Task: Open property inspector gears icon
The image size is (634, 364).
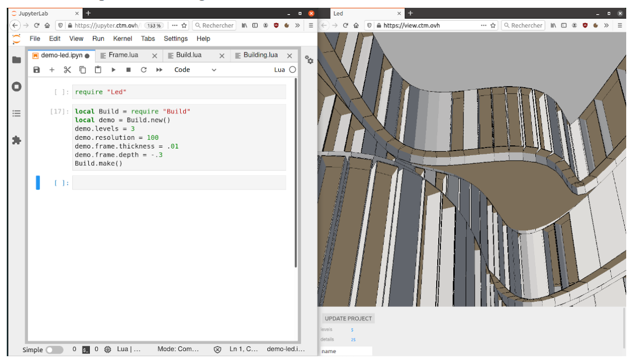Action: (x=309, y=60)
